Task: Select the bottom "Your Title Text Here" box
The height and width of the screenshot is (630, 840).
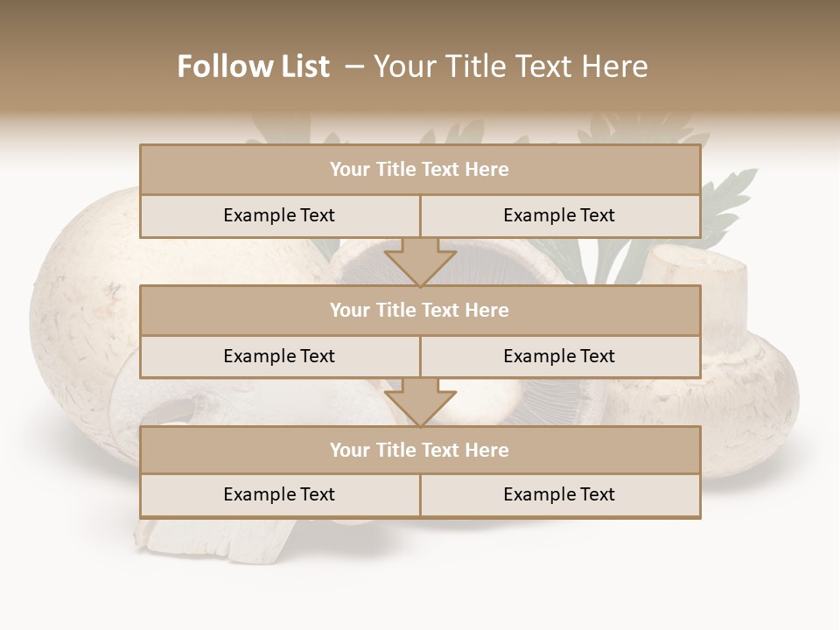Action: point(420,450)
